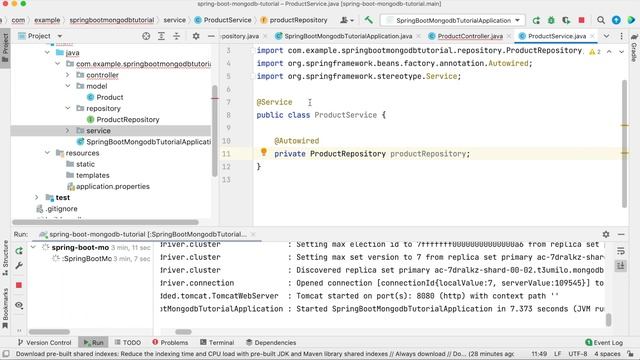Collapse spring-boot-mo run tree node
The width and height of the screenshot is (640, 360).
[34, 247]
